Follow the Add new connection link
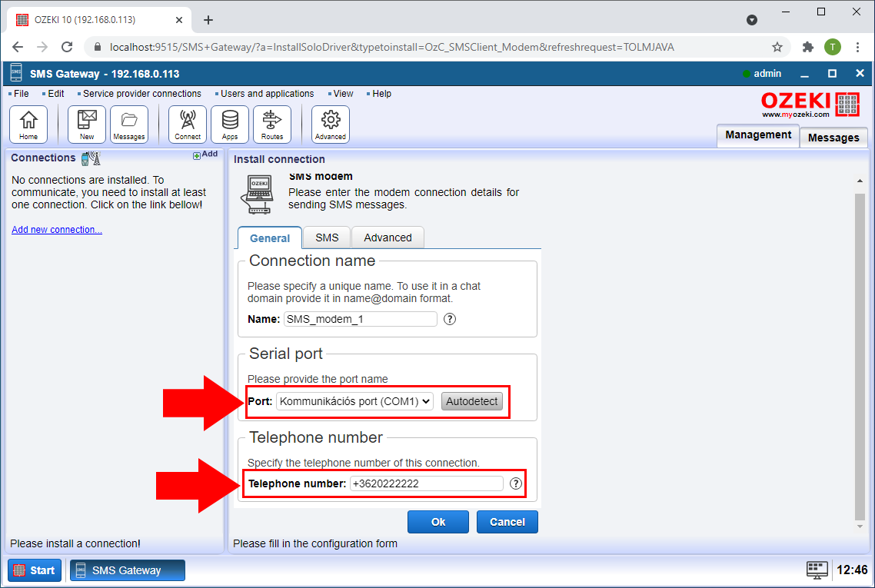875x588 pixels. (x=57, y=229)
